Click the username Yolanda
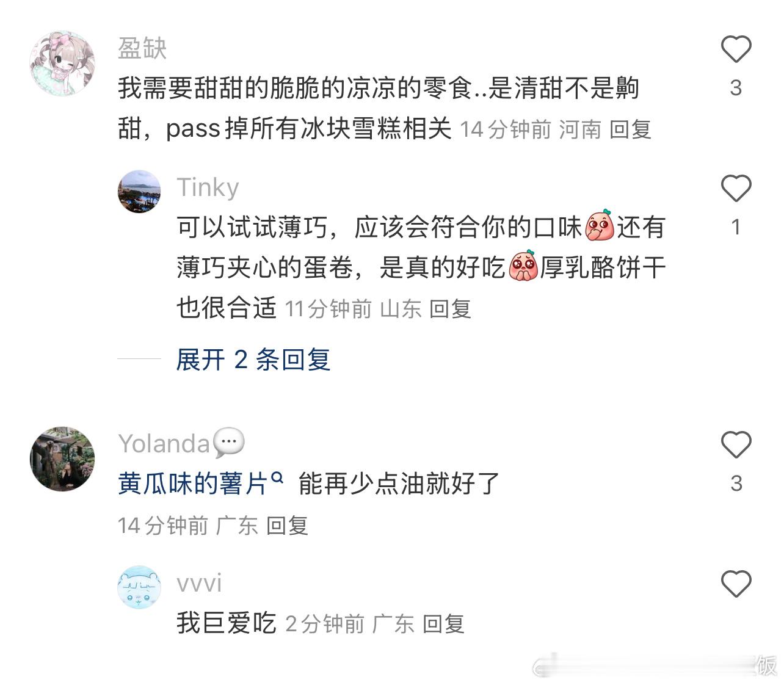Screen dimensions: 784x685 (x=164, y=444)
